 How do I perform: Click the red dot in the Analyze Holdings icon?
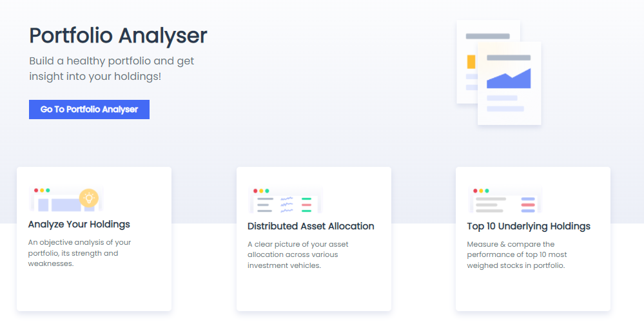click(36, 190)
